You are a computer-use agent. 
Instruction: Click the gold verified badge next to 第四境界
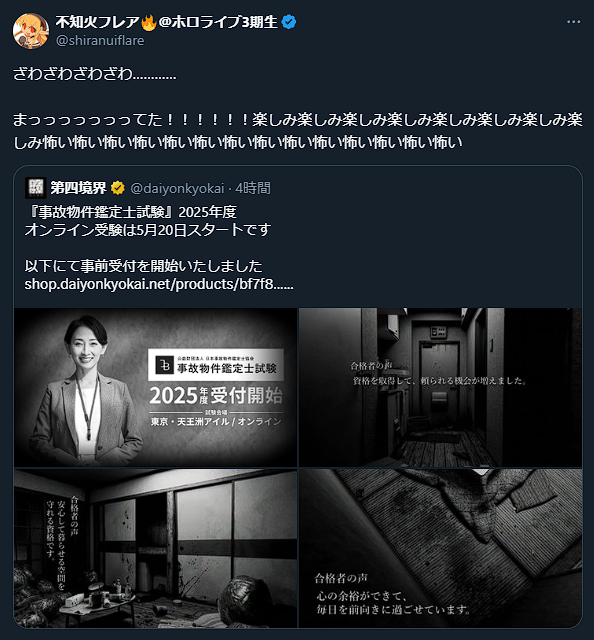[x=118, y=188]
